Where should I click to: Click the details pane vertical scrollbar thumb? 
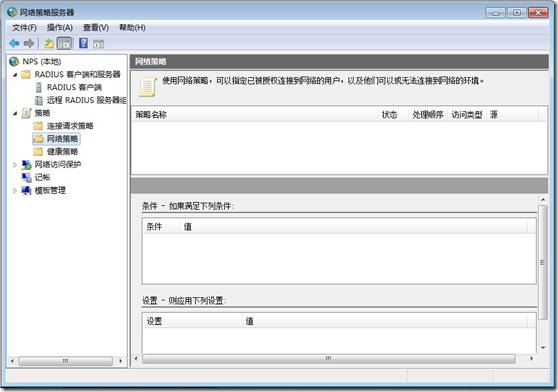point(543,263)
